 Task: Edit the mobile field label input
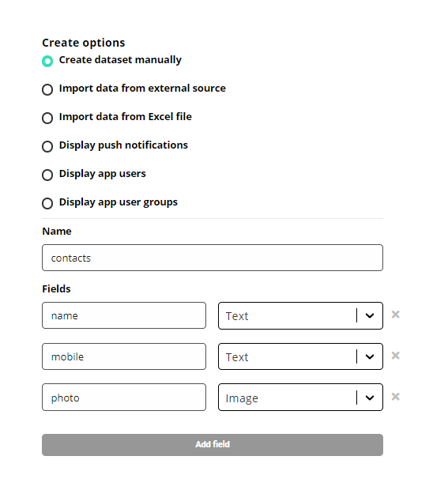(x=124, y=356)
